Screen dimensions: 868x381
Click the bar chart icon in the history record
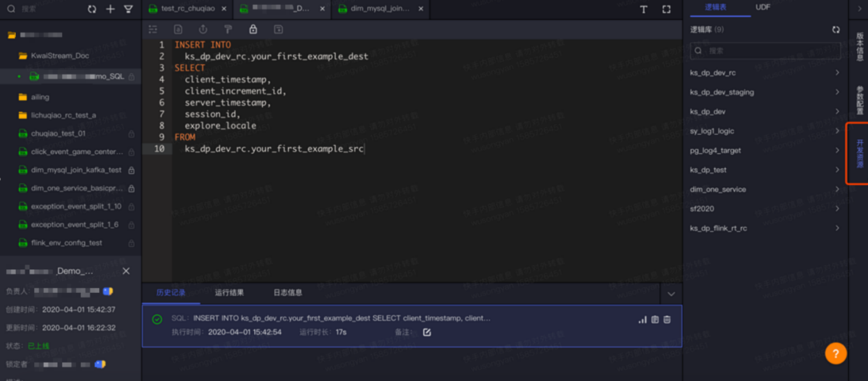643,320
